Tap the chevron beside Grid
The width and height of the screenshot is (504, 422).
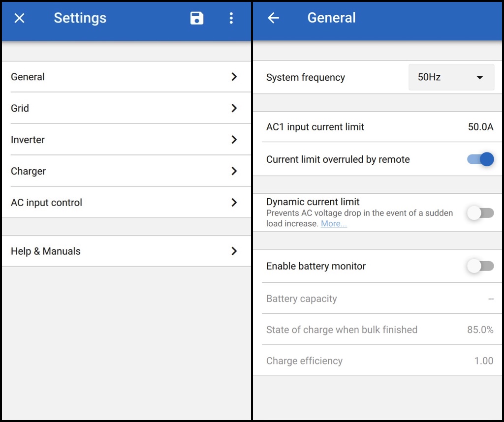tap(234, 108)
